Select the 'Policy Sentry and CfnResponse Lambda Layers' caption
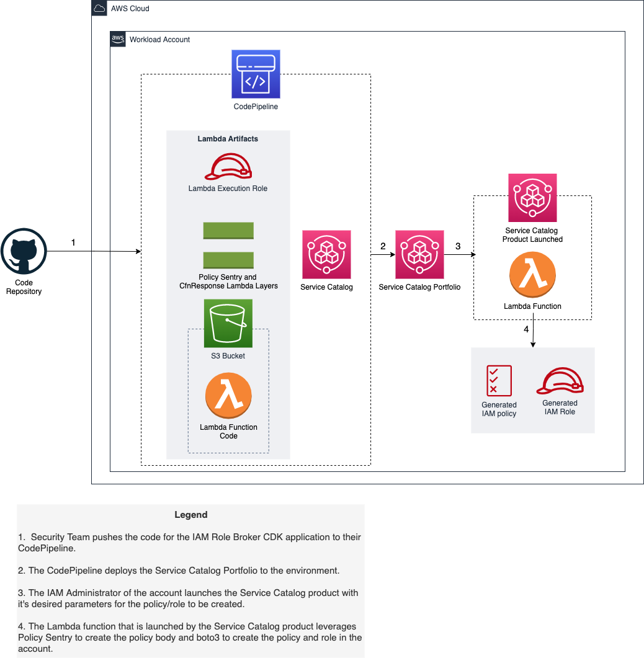644x658 pixels. 228,282
